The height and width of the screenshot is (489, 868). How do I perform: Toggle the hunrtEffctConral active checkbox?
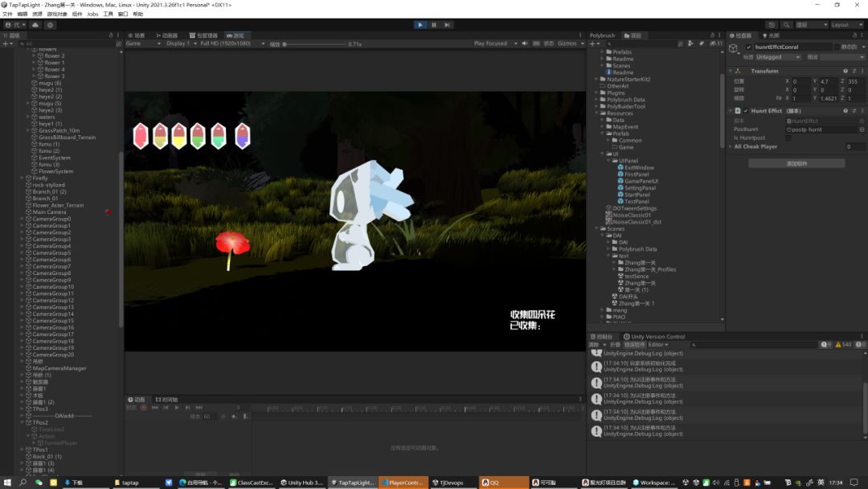pyautogui.click(x=748, y=47)
